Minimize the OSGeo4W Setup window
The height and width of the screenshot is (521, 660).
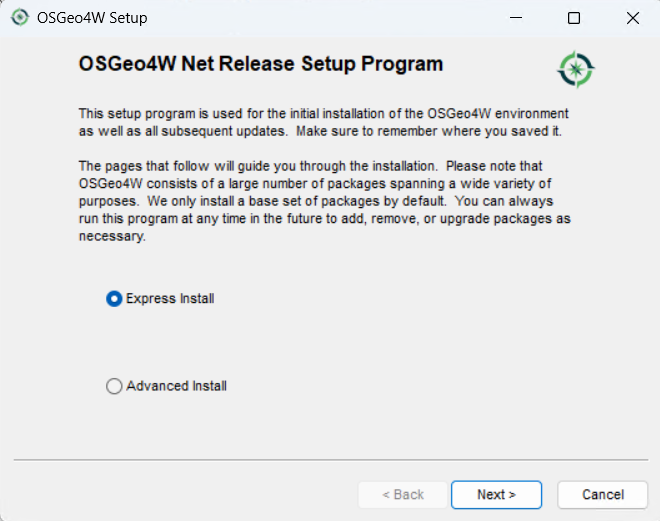click(515, 18)
